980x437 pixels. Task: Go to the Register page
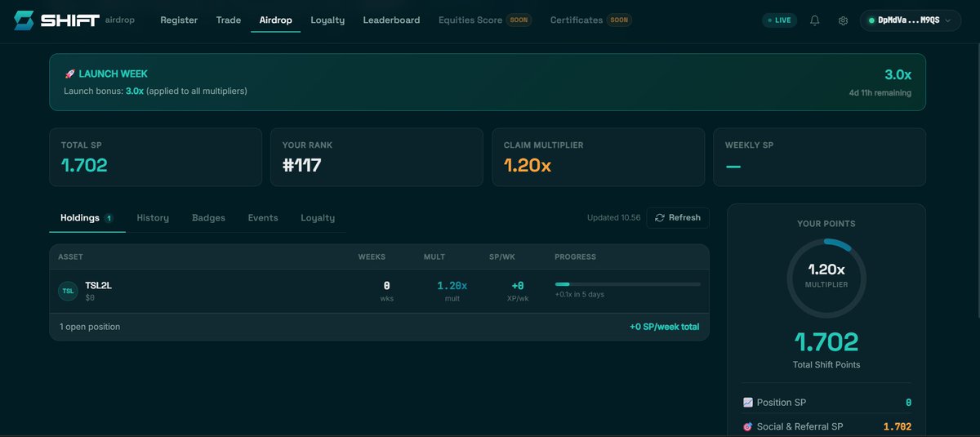coord(179,20)
